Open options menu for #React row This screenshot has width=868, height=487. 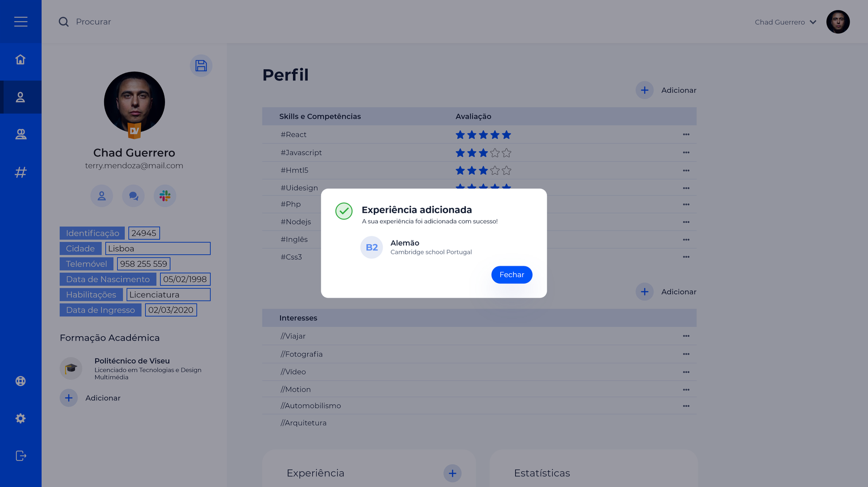[686, 134]
